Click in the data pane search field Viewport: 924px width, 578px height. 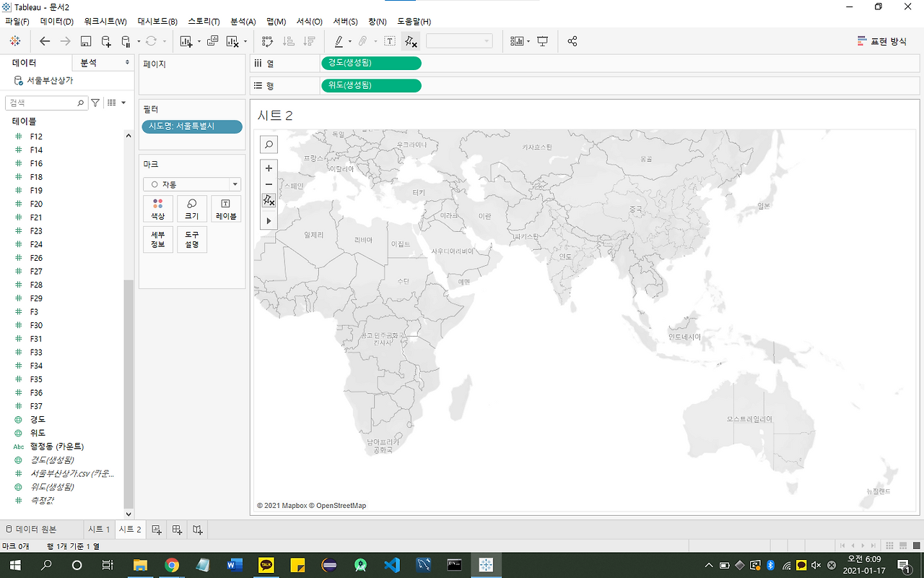coord(46,103)
